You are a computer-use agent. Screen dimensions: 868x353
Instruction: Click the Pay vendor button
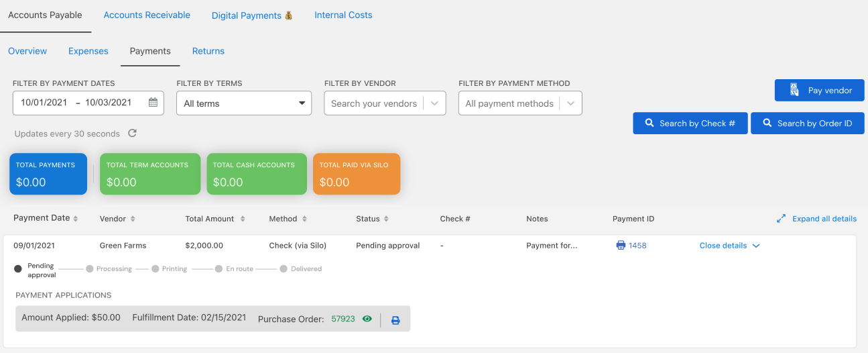[819, 91]
